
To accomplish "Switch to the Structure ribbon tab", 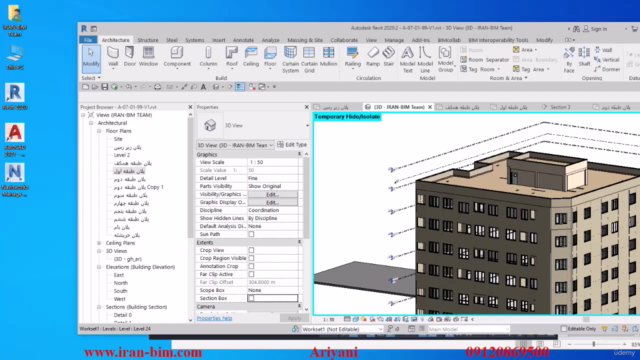I will (x=148, y=40).
